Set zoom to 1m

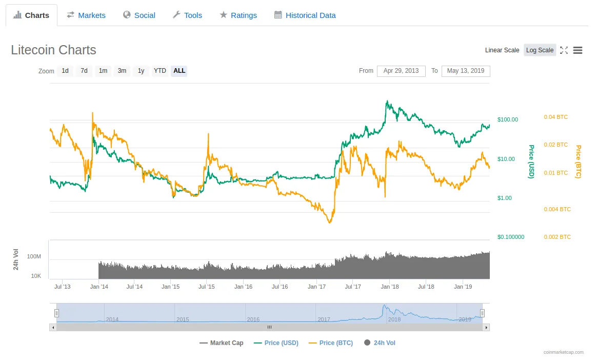point(103,71)
